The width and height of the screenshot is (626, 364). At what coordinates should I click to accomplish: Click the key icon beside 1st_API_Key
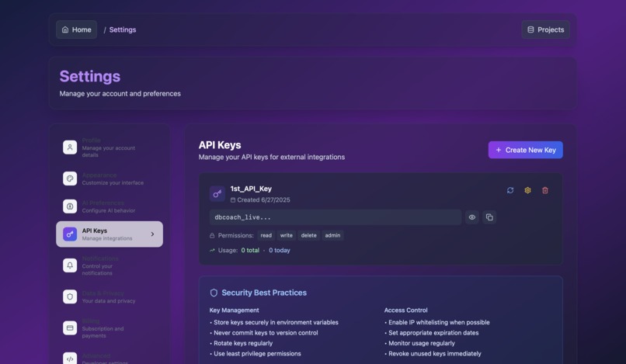[x=217, y=194]
